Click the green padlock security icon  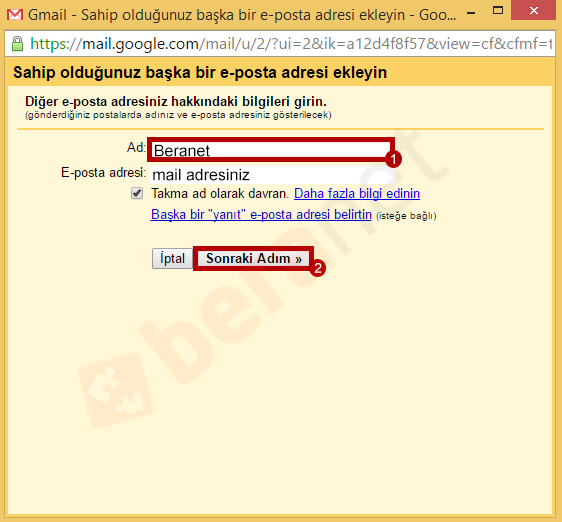[x=17, y=44]
